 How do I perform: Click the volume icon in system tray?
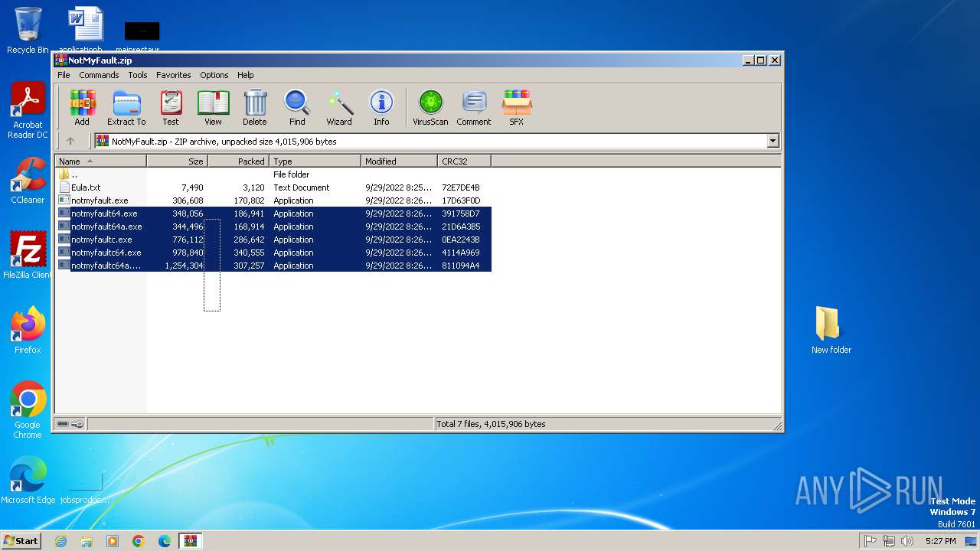(x=907, y=541)
